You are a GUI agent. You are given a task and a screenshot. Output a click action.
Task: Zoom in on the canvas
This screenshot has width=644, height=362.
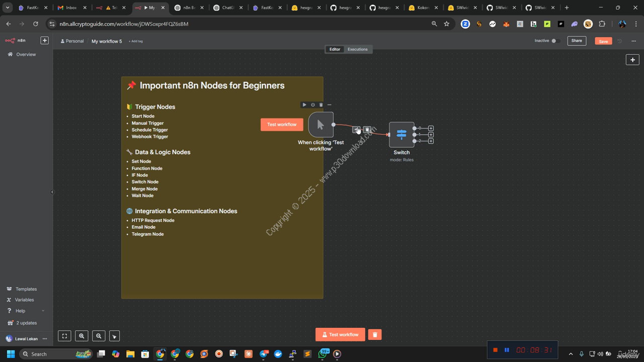82,336
